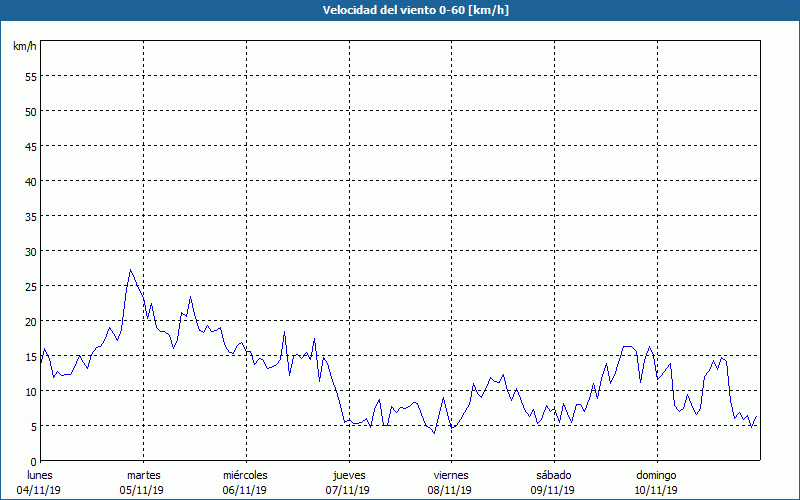Screen dimensions: 800x500
Task: Click the 'sábado' day label
Action: coord(554,475)
